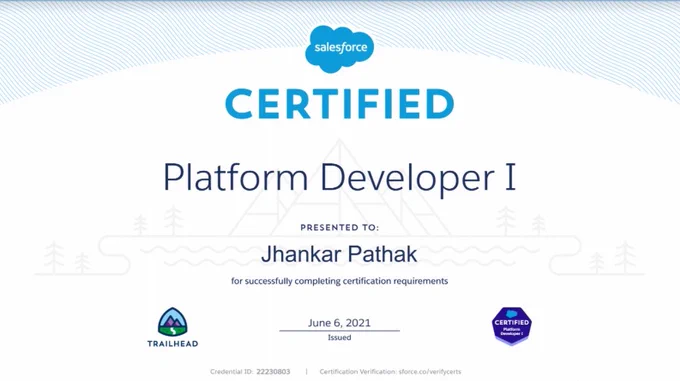The image size is (680, 381).
Task: Click the date June 6, 2021
Action: [x=339, y=323]
